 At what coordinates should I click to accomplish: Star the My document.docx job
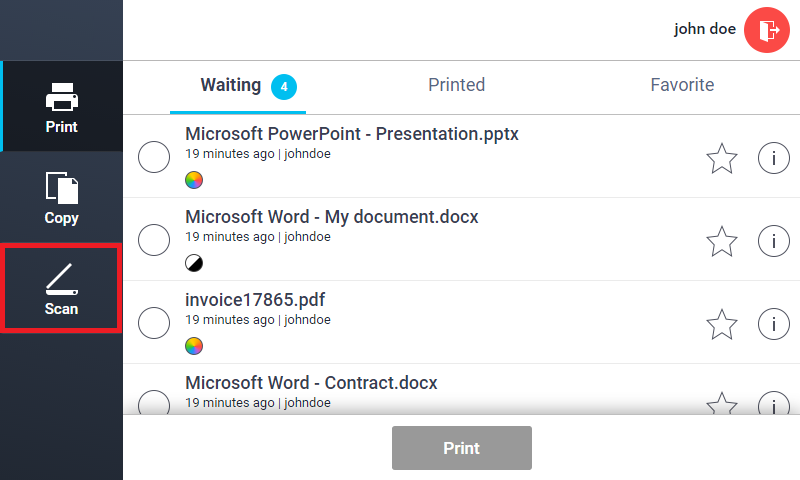721,241
